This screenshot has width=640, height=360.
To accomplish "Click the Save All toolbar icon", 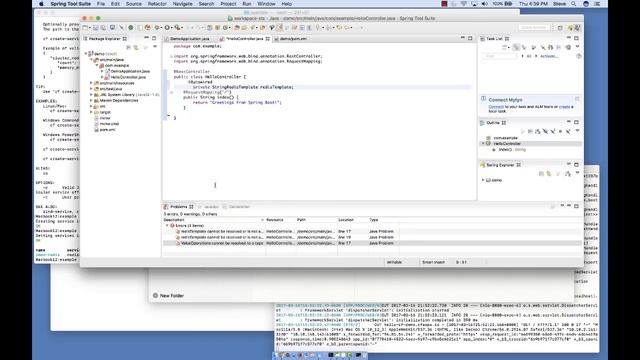I will (103, 28).
